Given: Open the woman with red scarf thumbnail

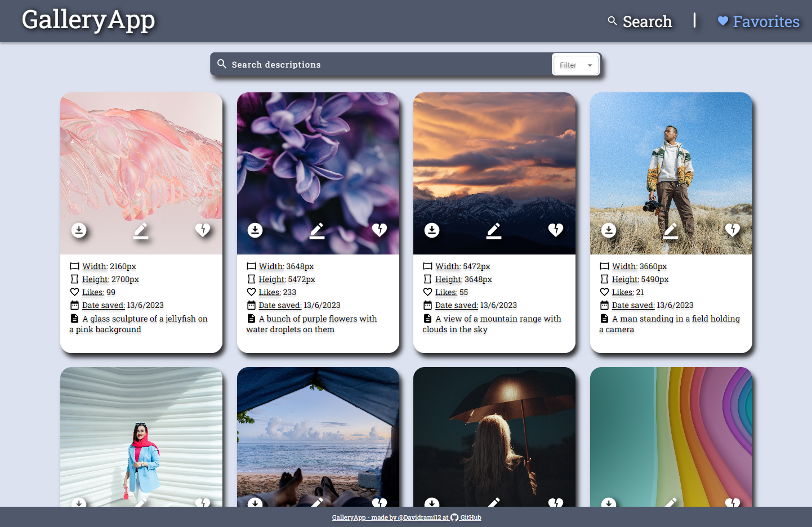Looking at the screenshot, I should coord(141,437).
